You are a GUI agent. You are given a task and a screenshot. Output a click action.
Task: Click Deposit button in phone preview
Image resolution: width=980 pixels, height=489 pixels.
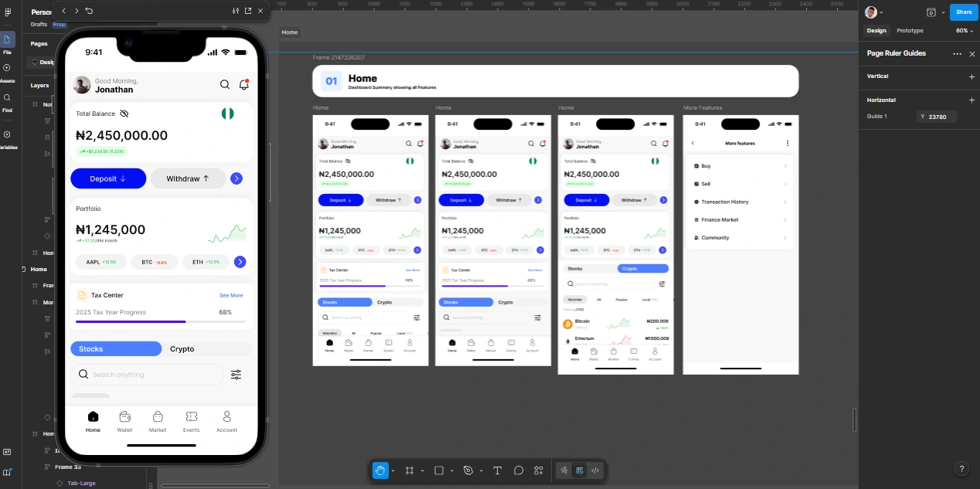click(x=108, y=178)
